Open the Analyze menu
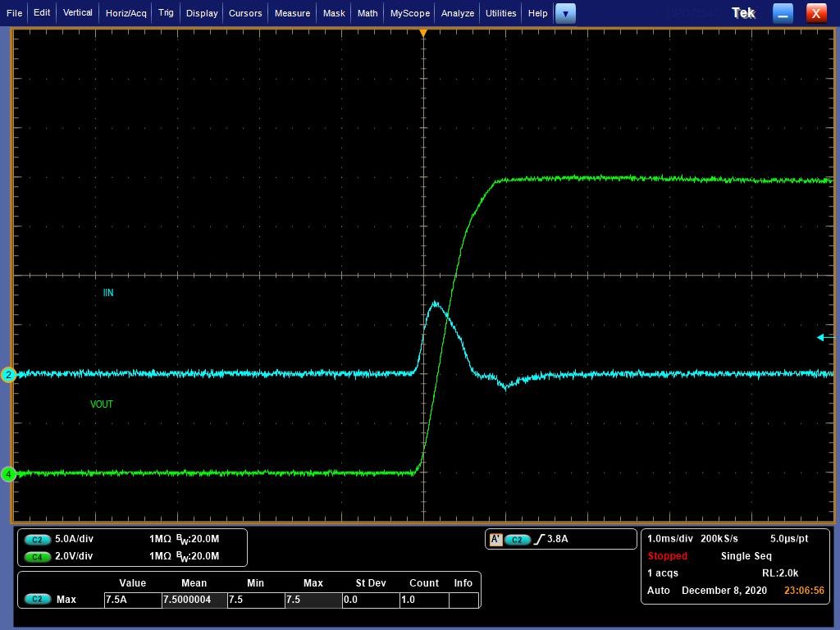The image size is (840, 630). click(x=458, y=13)
